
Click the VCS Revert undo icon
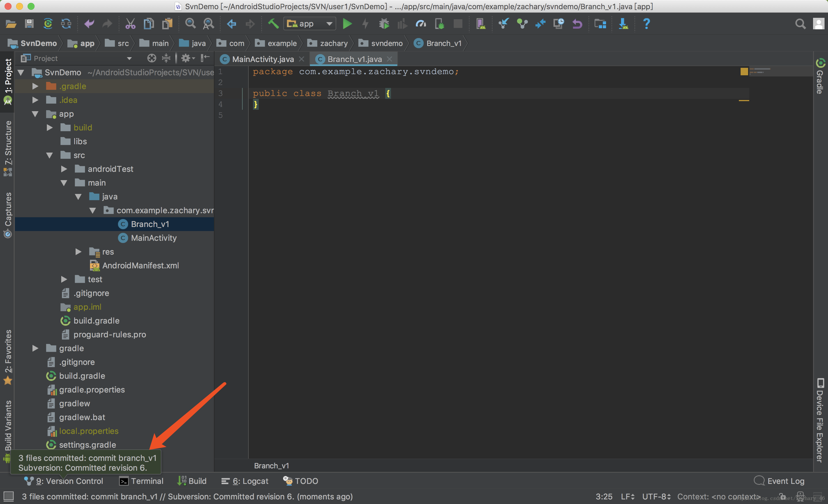[577, 24]
